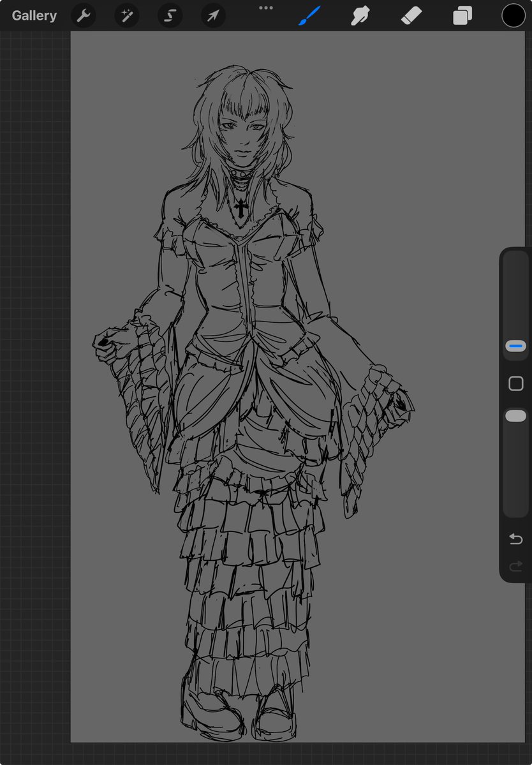Open the Layers panel
532x765 pixels.
[462, 15]
